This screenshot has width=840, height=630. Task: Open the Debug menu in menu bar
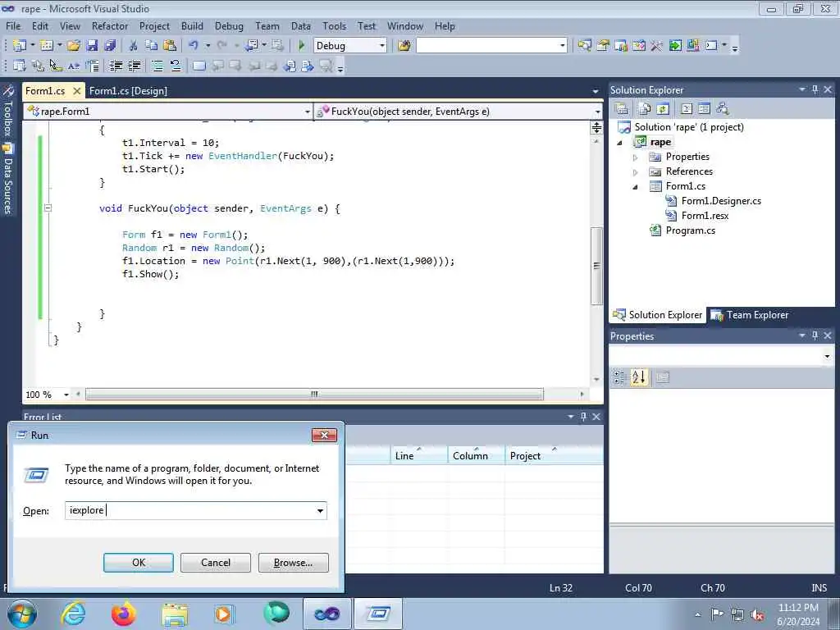pyautogui.click(x=229, y=25)
